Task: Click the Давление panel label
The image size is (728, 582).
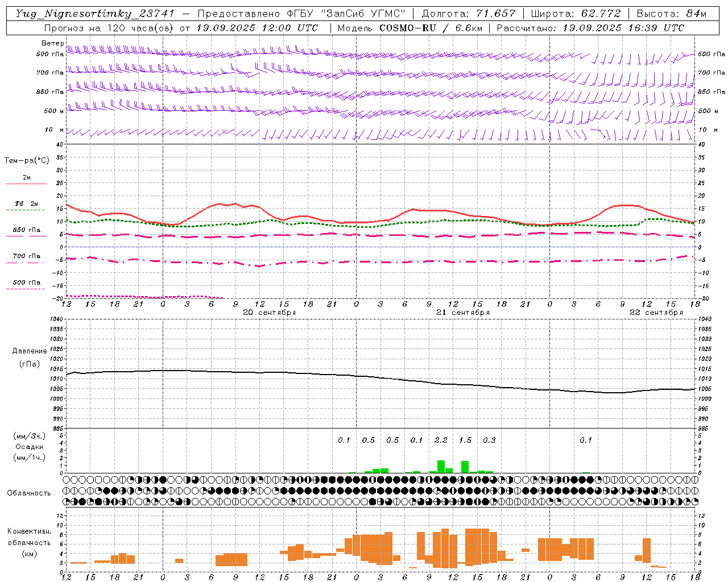Action: [x=30, y=351]
